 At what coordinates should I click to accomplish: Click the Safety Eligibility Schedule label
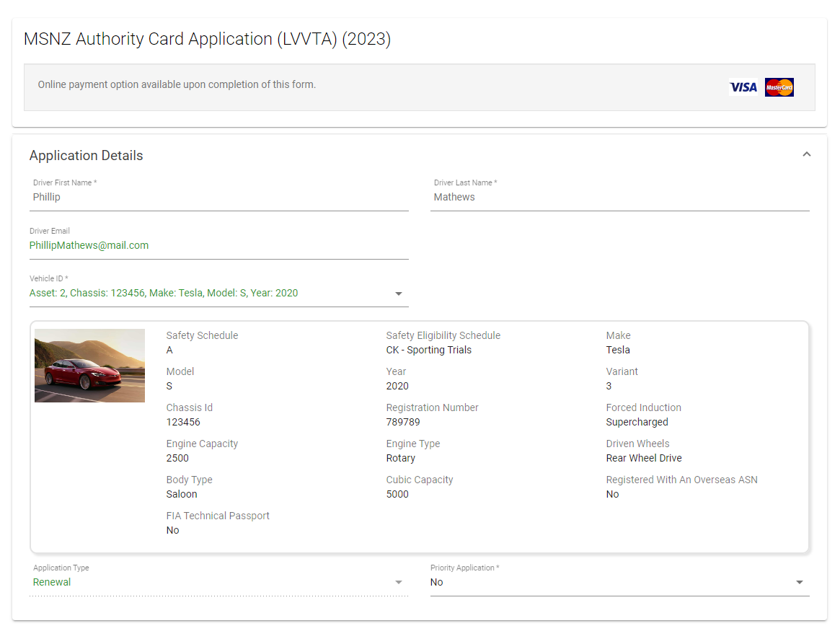pos(443,335)
